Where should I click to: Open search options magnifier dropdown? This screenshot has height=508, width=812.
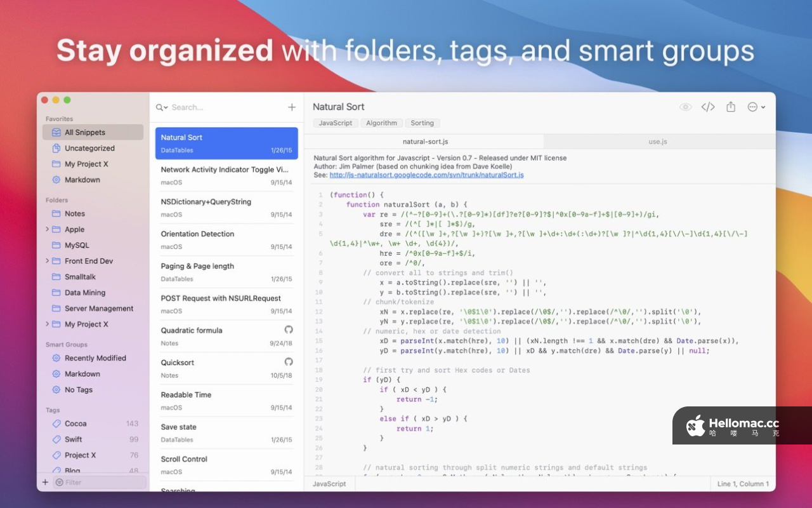click(162, 107)
